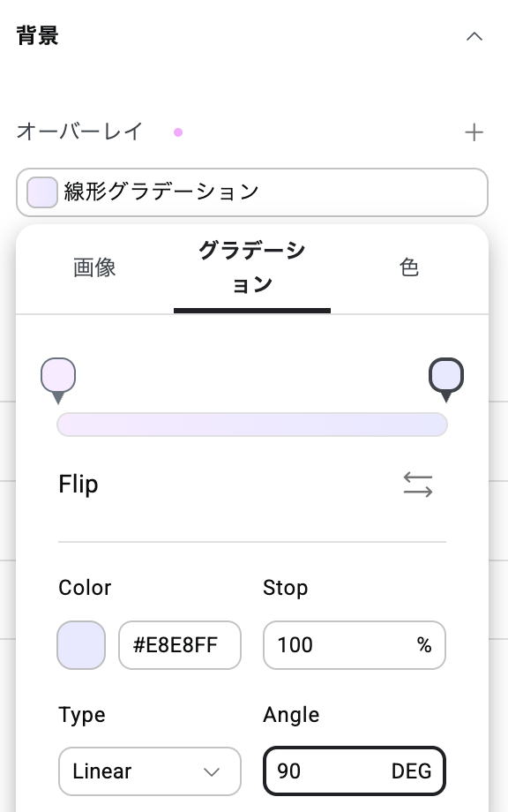
Task: Click the gradient preview bar
Action: [252, 425]
